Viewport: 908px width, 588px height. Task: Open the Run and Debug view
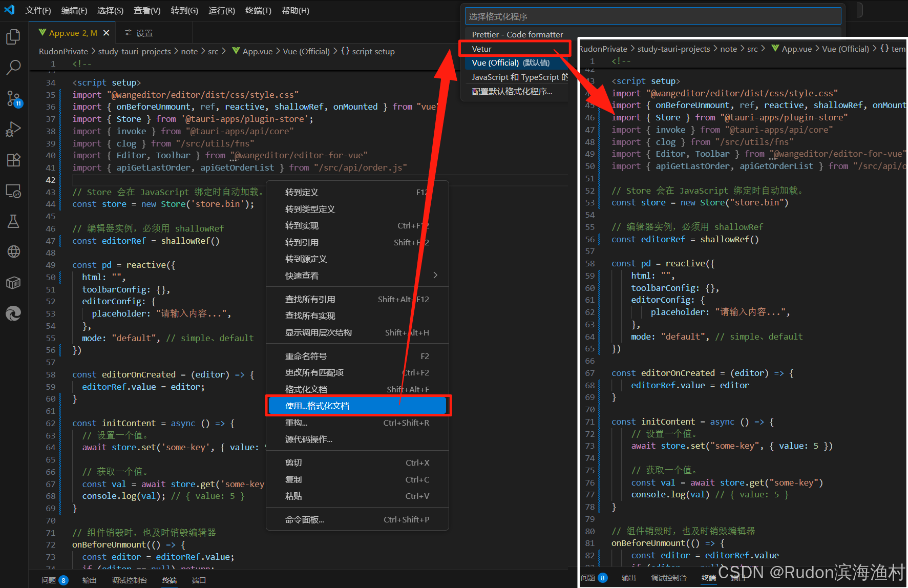pyautogui.click(x=13, y=129)
